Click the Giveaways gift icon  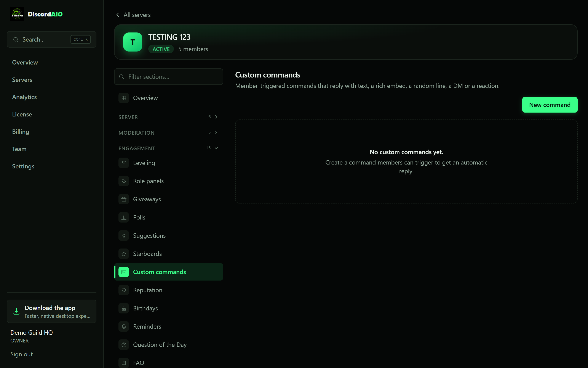(124, 199)
